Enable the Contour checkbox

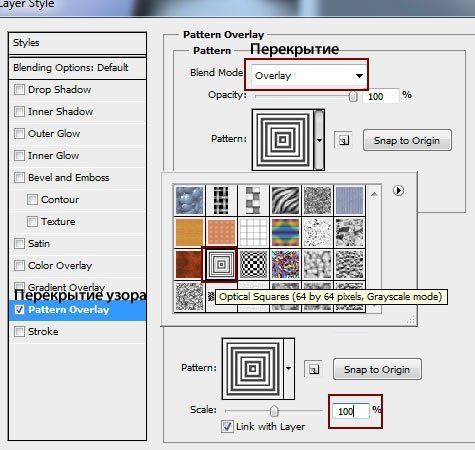32,199
